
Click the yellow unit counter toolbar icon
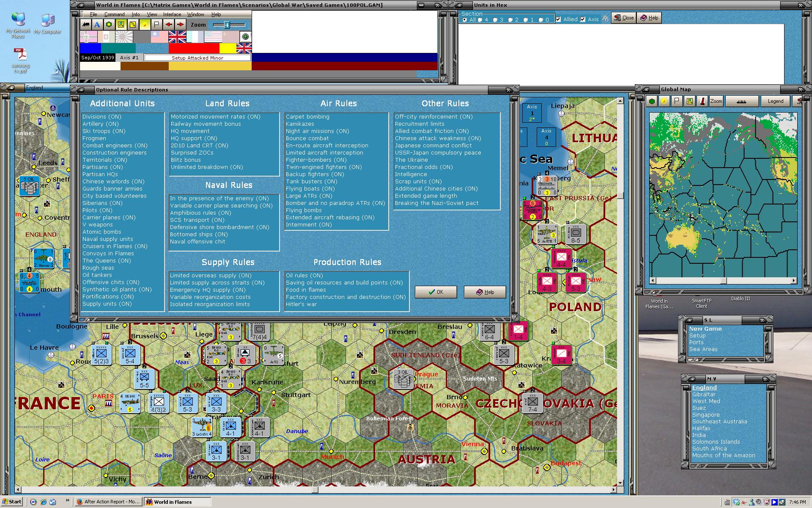pos(121,25)
